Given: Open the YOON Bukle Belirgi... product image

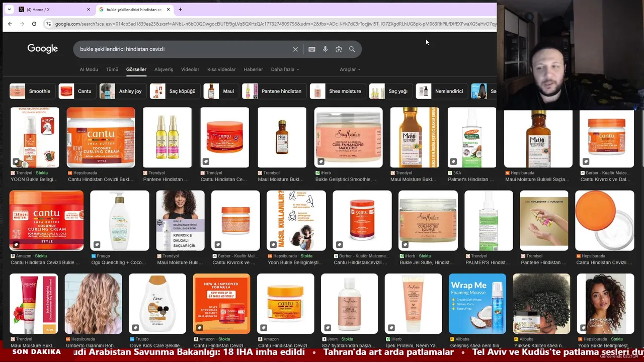Looking at the screenshot, I should (35, 137).
